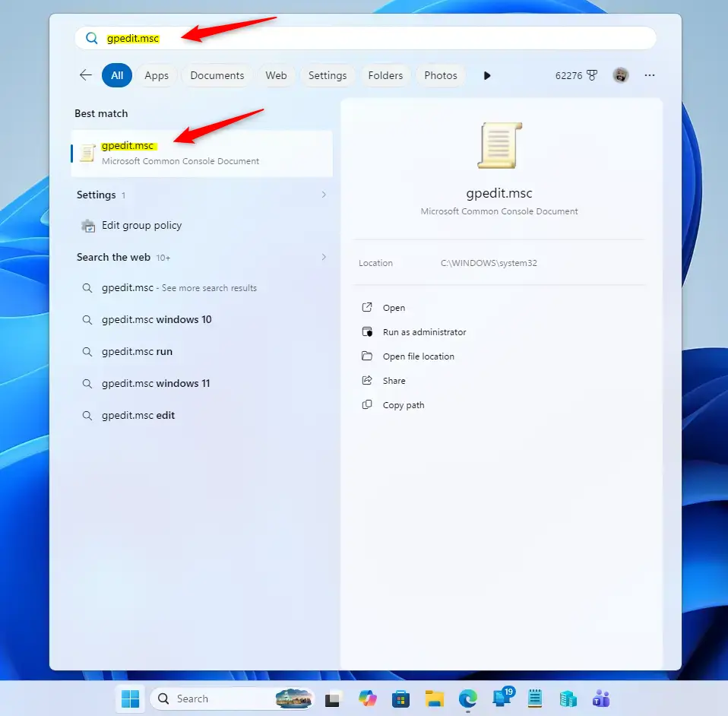The height and width of the screenshot is (716, 728).
Task: Open the taskbar app with 19 badge
Action: pos(502,698)
